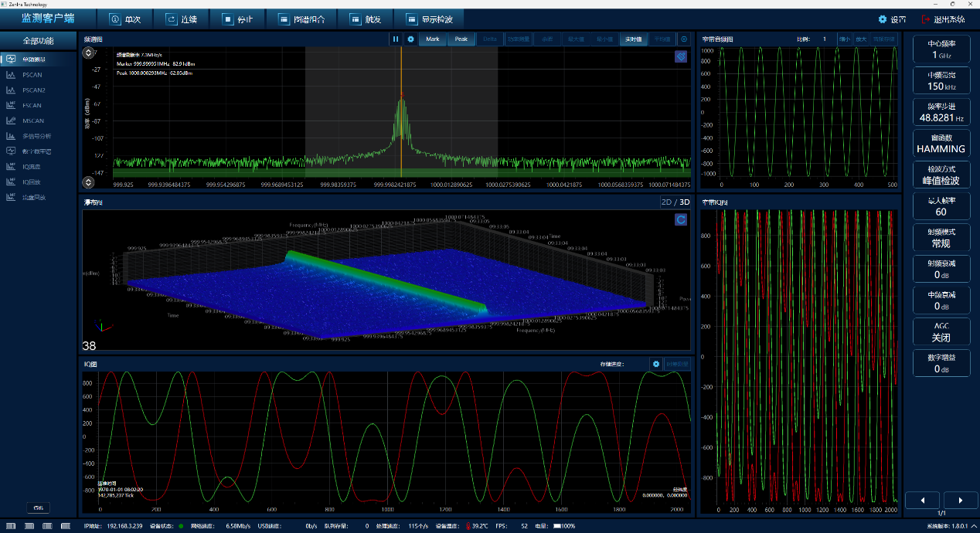The width and height of the screenshot is (980, 533).
Task: Open the 触发 trigger menu
Action: [x=364, y=19]
